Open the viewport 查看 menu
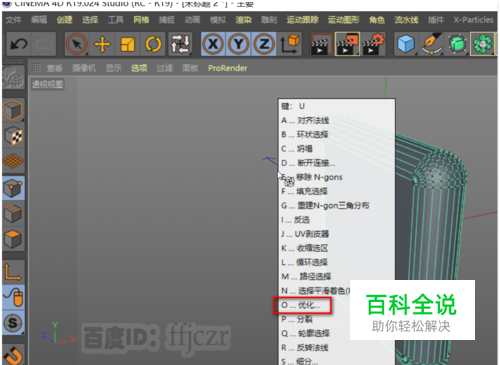This screenshot has width=500, height=365. coord(55,68)
